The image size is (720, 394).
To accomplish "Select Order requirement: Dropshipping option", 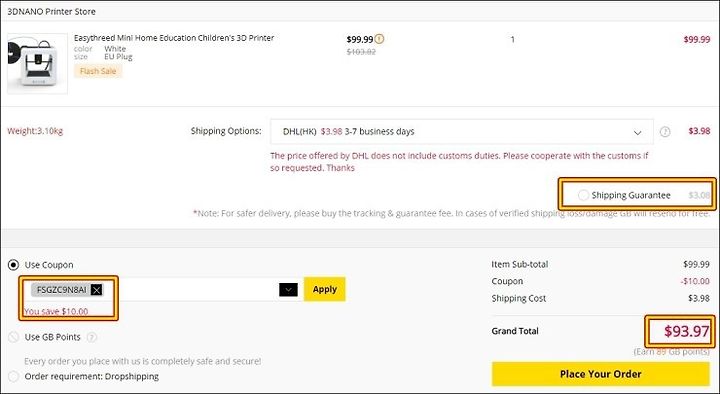I will click(14, 377).
